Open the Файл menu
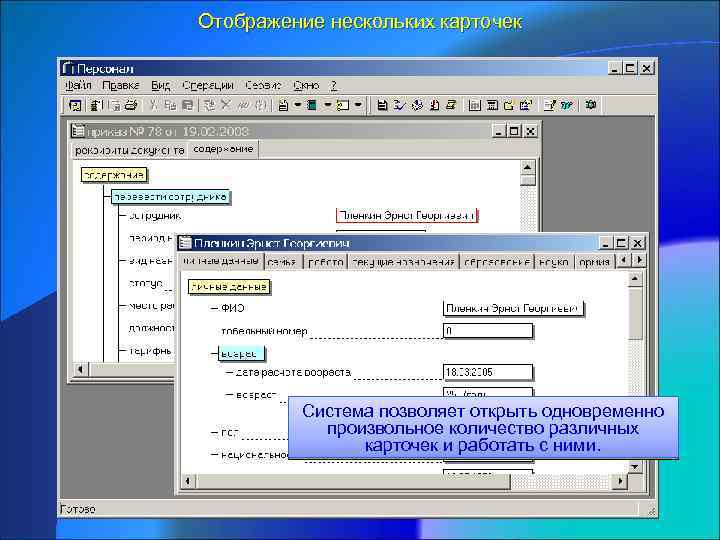This screenshot has width=720, height=540. (x=78, y=85)
